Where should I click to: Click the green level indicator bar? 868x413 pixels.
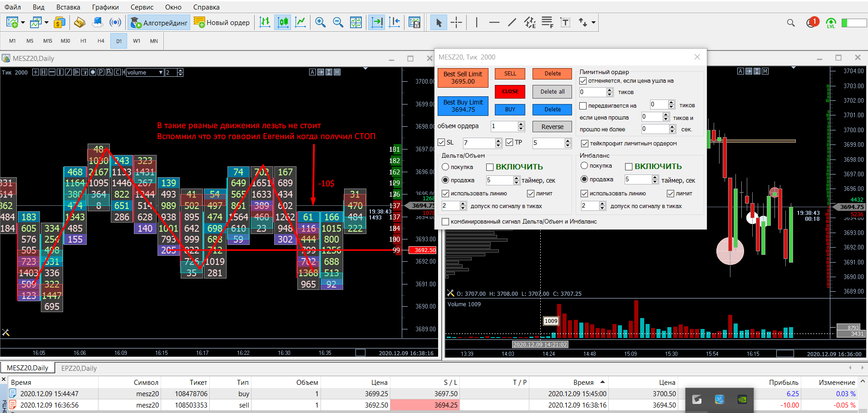tap(854, 23)
